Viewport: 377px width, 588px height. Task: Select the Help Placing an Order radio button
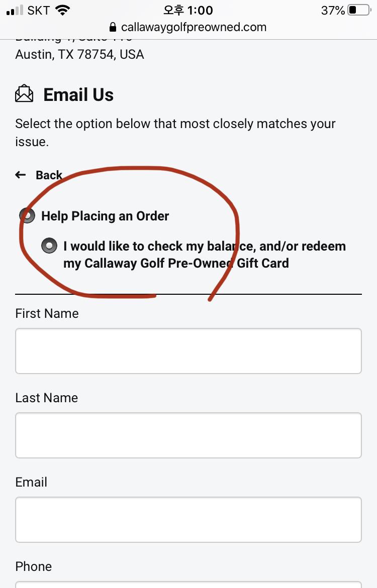pos(27,215)
